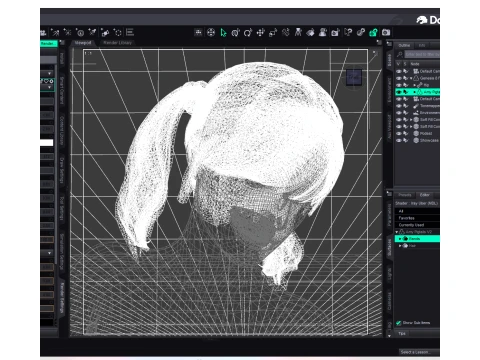The width and height of the screenshot is (480, 360).
Task: Switch to the Viewport tab
Action: (x=83, y=43)
